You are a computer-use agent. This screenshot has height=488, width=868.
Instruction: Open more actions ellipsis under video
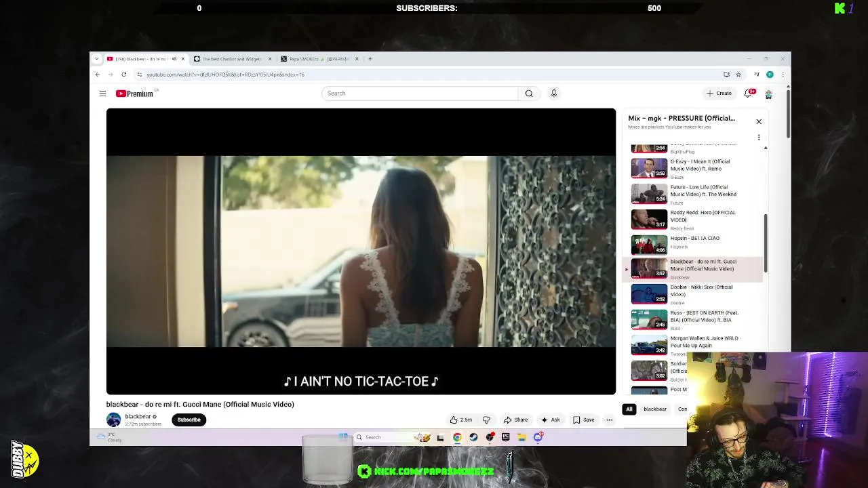coord(609,420)
